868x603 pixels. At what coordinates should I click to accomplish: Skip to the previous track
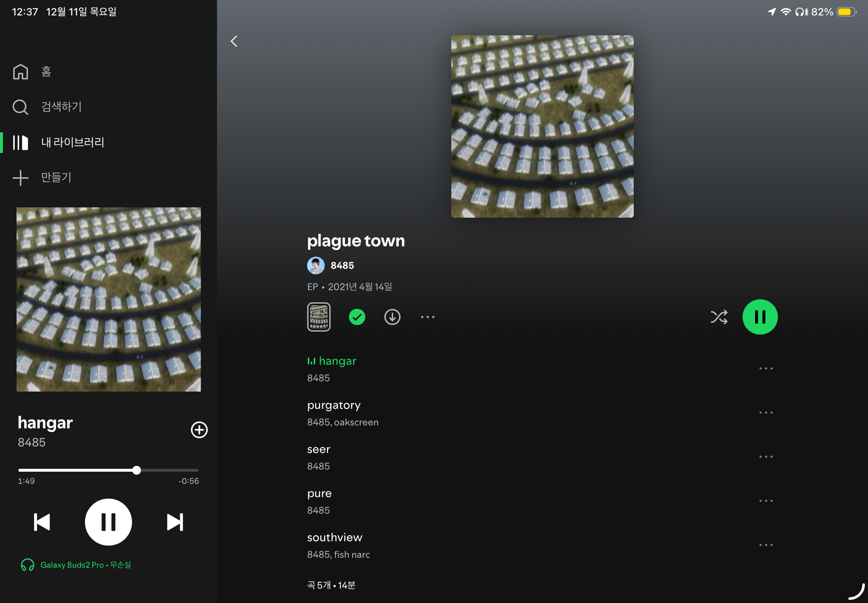(x=42, y=522)
